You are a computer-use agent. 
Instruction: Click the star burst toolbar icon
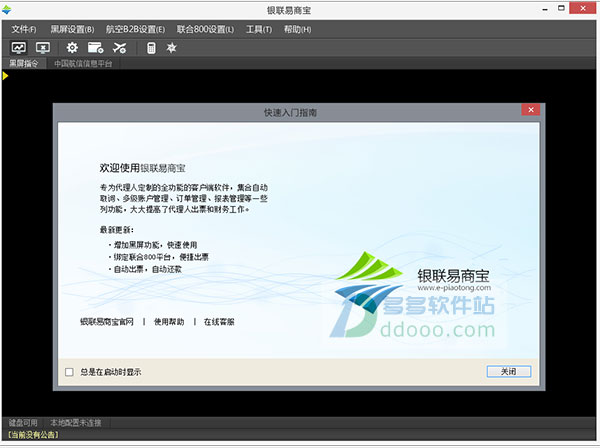[x=171, y=48]
